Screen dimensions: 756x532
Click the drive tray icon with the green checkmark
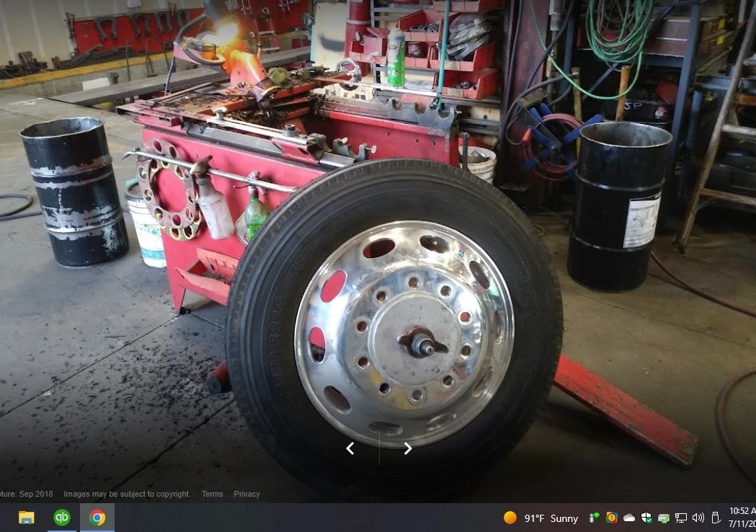coord(664,518)
